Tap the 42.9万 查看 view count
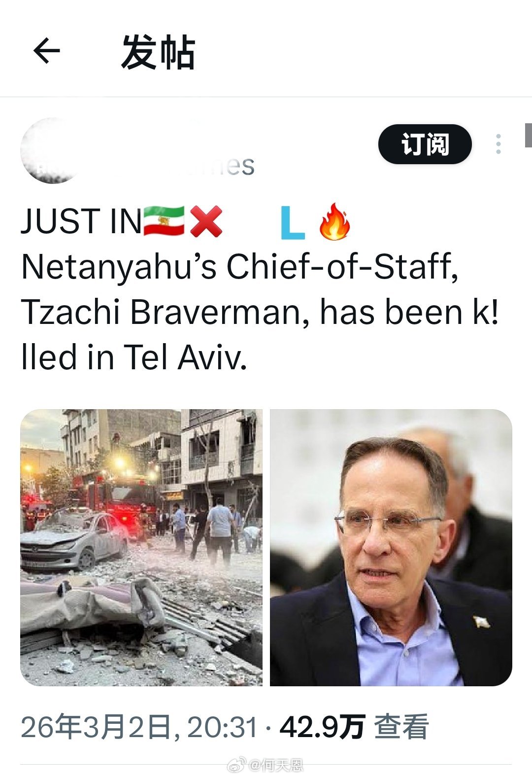 [x=354, y=727]
